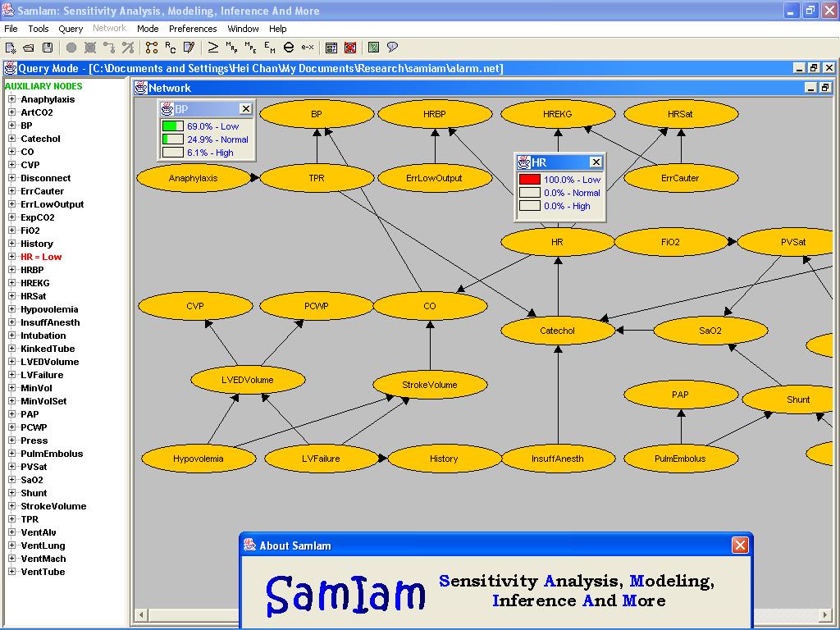Expand the Anaphylaxis tree node
Screen dimensions: 840x630
(11, 99)
